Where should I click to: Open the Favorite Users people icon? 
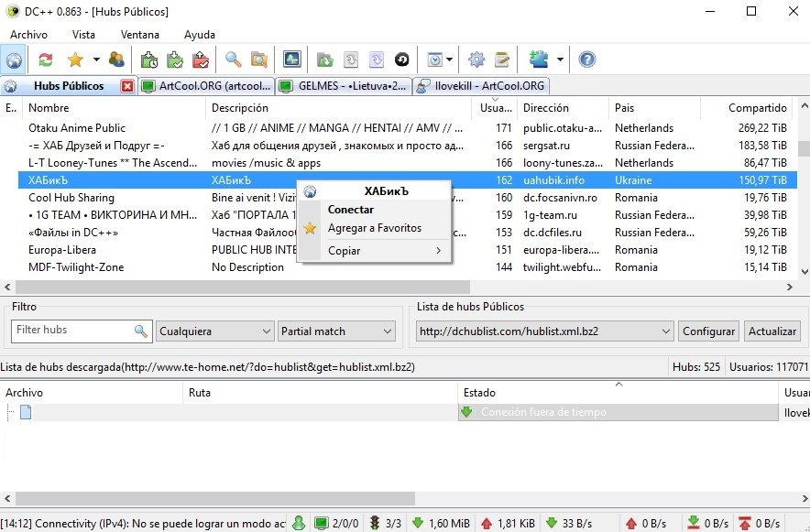pos(116,60)
